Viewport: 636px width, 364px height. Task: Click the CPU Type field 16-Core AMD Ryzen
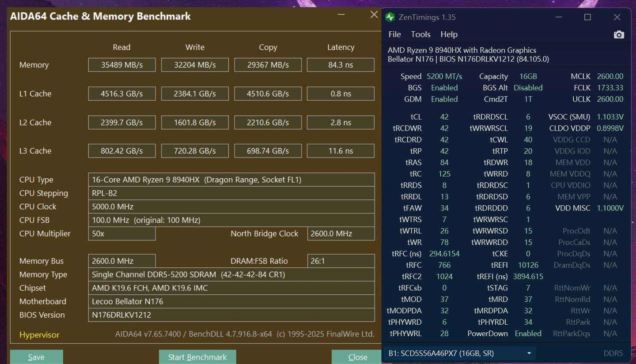point(231,180)
